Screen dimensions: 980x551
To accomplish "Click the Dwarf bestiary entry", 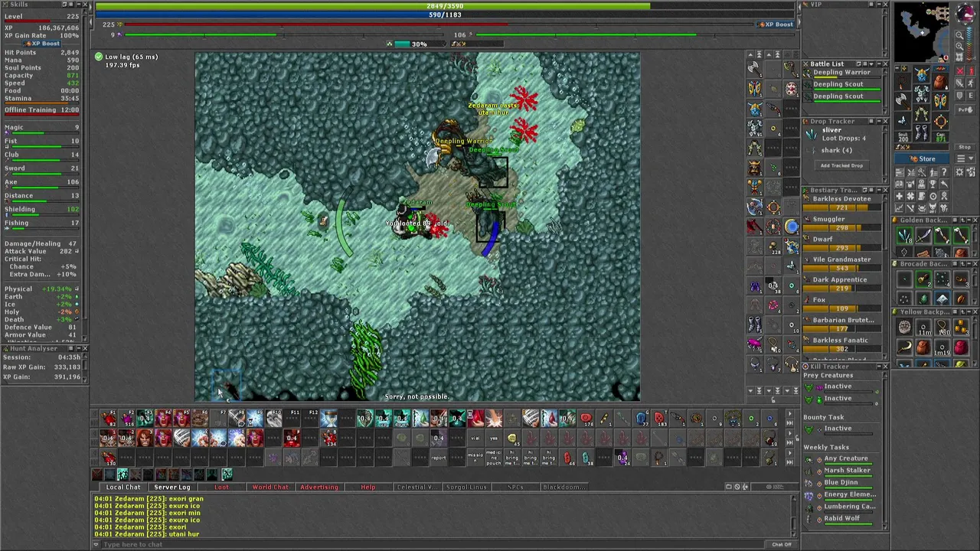I will (842, 242).
